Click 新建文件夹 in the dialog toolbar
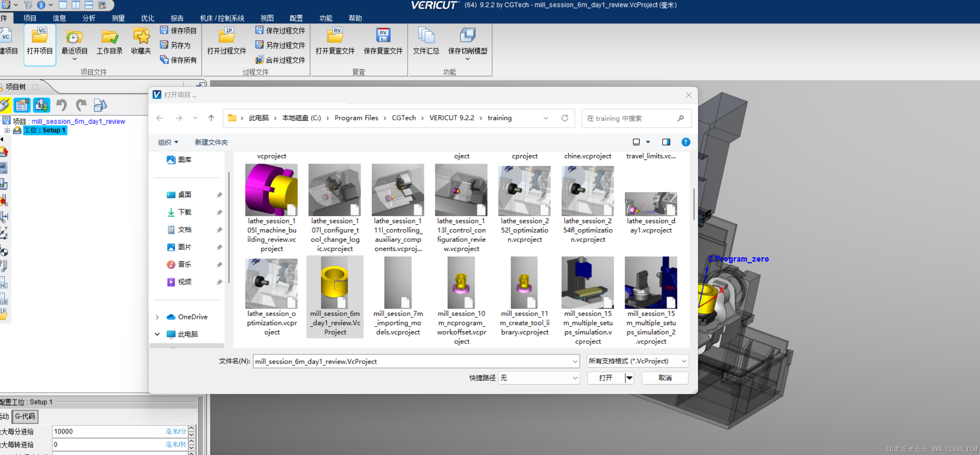 tap(211, 143)
